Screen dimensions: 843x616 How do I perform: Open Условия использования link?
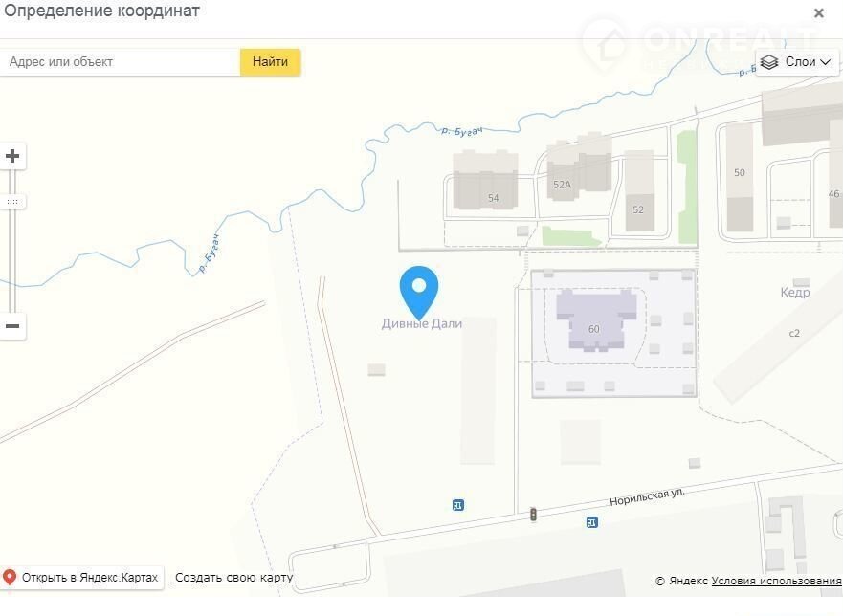(776, 581)
